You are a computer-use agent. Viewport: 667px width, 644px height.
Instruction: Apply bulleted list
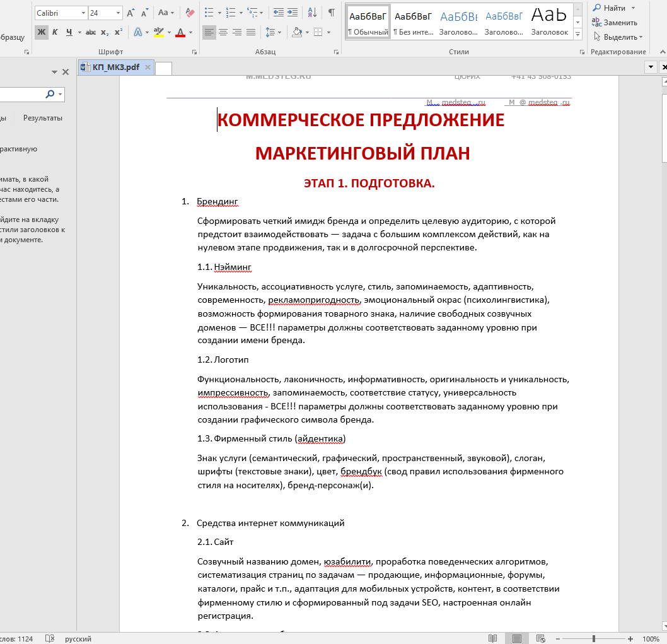(209, 13)
